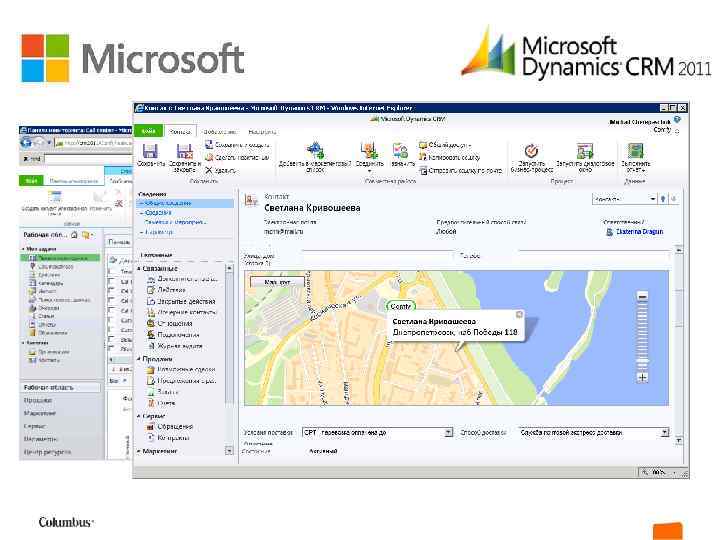
Task: Click the Выполнить отчет (Run report) icon
Action: 636,151
